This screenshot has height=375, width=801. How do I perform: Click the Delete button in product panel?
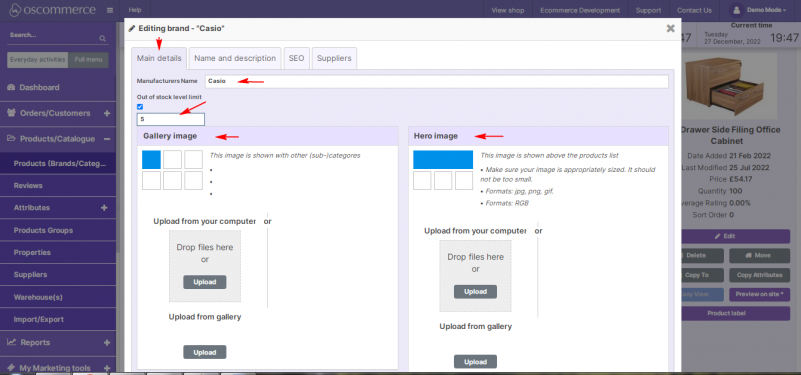[x=702, y=255]
